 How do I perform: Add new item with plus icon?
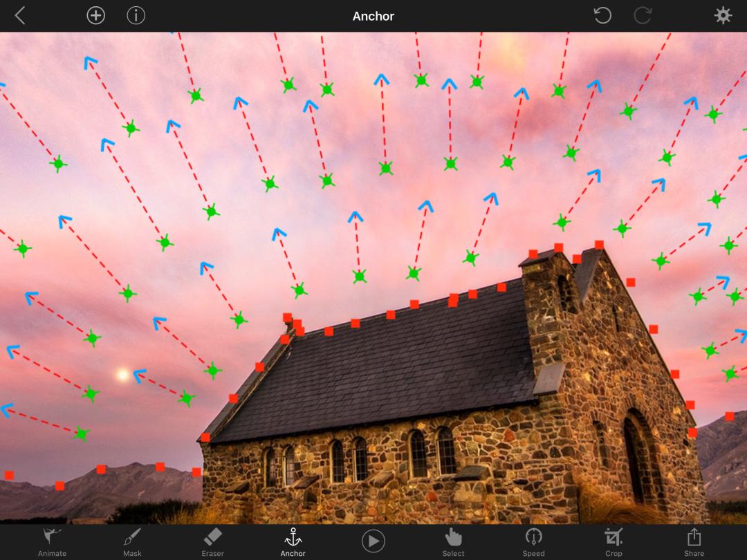(95, 16)
